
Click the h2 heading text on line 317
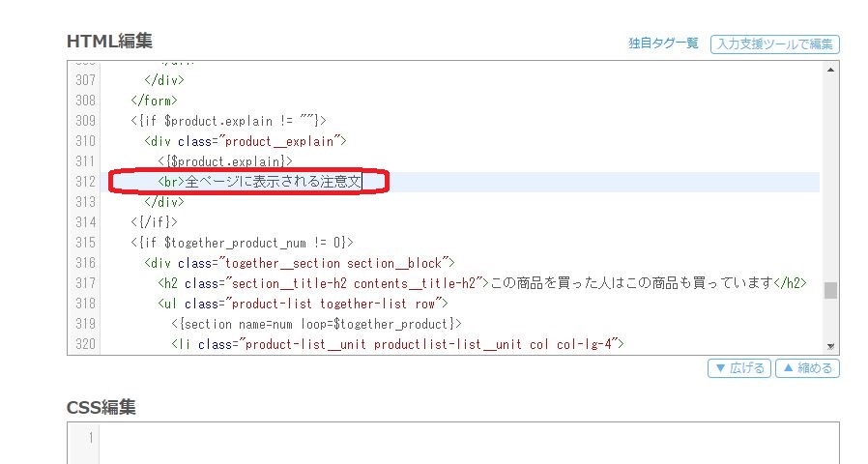click(x=631, y=283)
